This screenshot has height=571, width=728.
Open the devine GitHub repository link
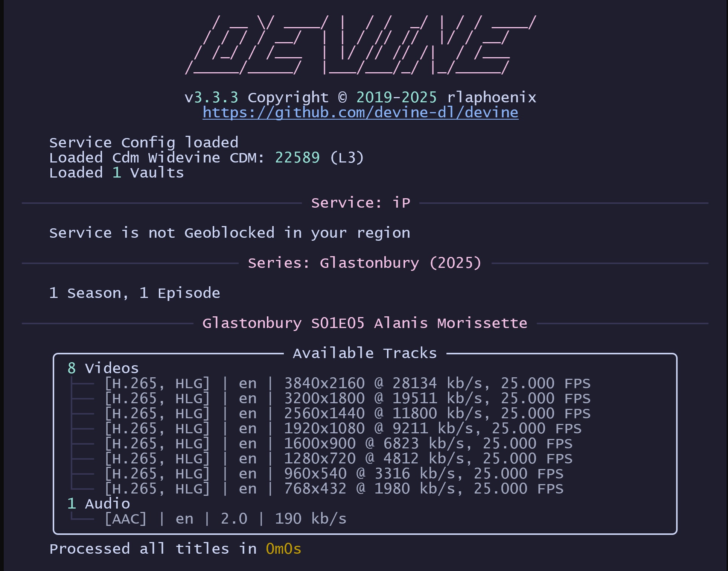pos(360,112)
